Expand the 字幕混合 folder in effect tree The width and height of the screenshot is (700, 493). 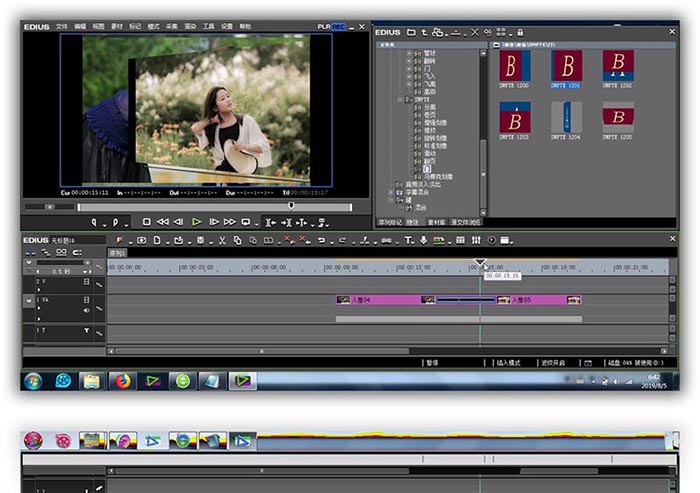[391, 192]
